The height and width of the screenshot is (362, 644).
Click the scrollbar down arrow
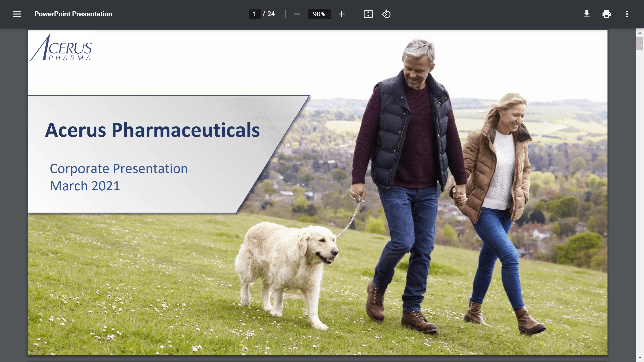pos(640,358)
